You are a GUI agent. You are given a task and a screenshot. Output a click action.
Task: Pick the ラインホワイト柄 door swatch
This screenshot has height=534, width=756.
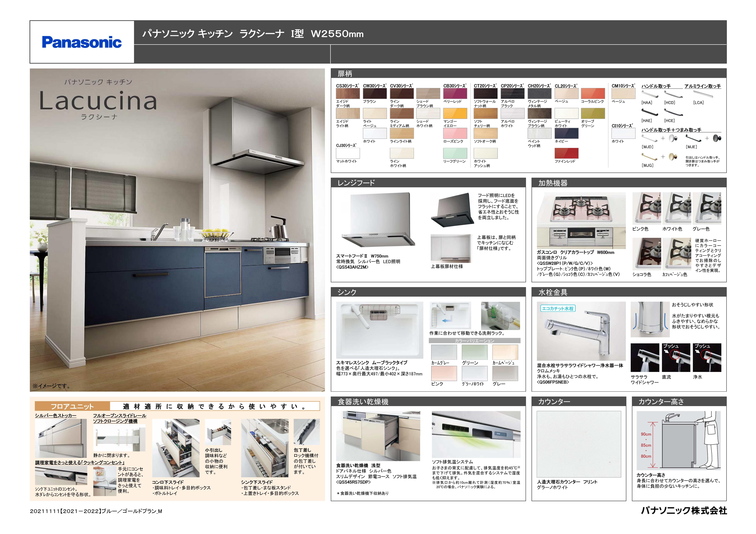click(x=402, y=153)
